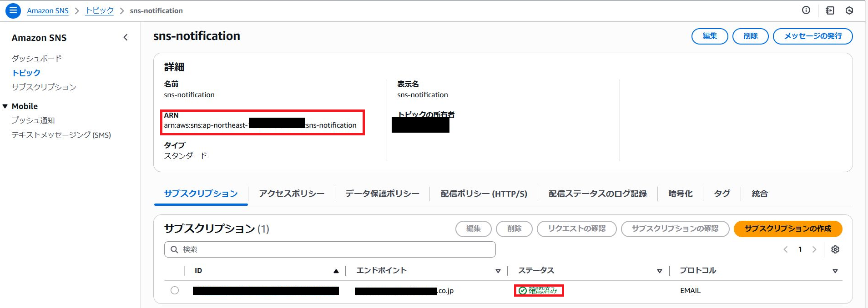The width and height of the screenshot is (868, 308).
Task: Open the info panel icon
Action: point(806,10)
